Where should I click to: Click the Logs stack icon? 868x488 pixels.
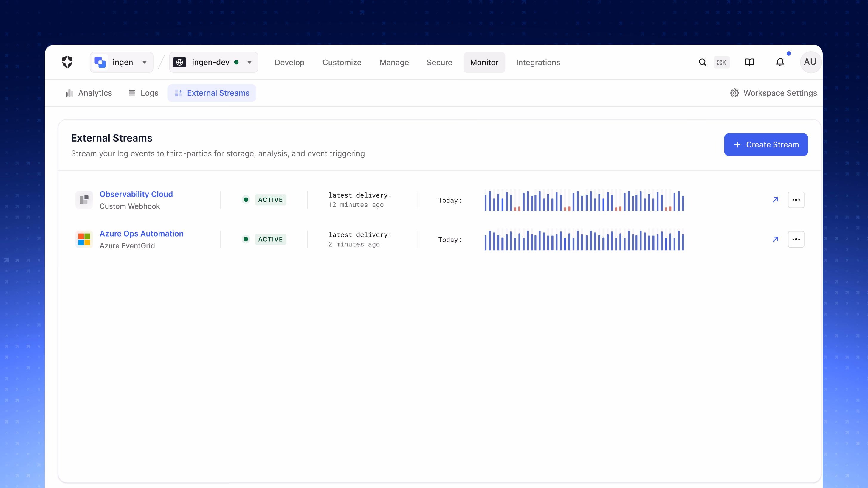coord(132,93)
